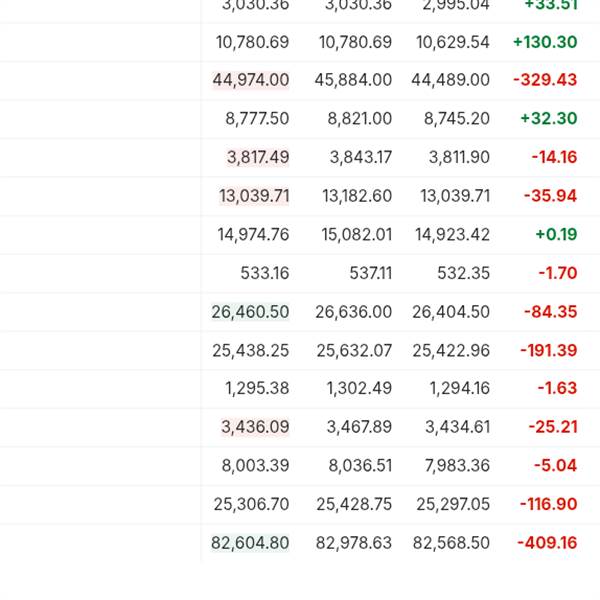Select the change value -84.35
This screenshot has width=600, height=600.
(550, 312)
